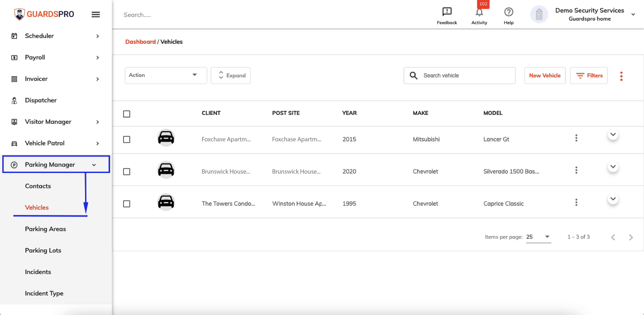Click the New Vehicle button

(x=545, y=75)
